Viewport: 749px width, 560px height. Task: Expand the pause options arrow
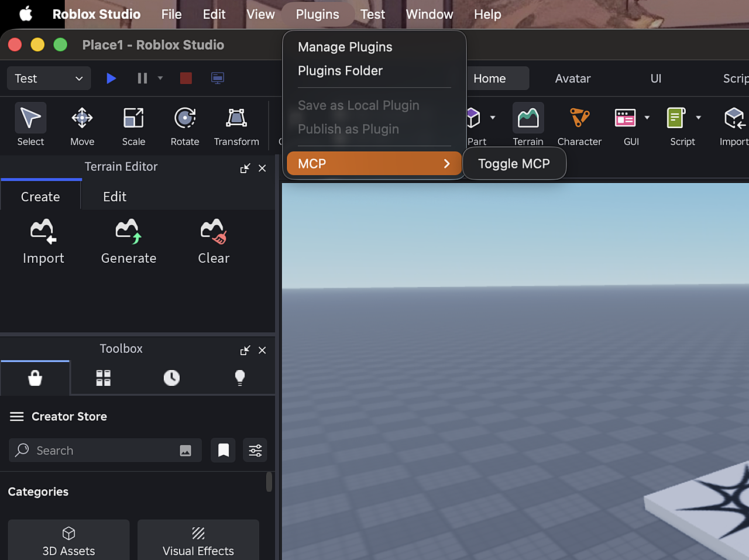click(160, 78)
